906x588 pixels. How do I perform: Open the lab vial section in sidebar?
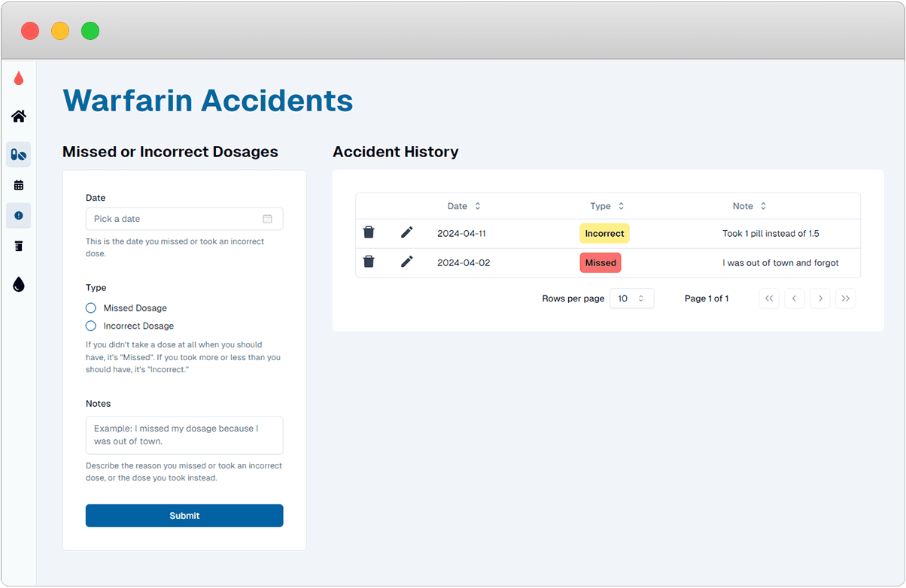[18, 246]
